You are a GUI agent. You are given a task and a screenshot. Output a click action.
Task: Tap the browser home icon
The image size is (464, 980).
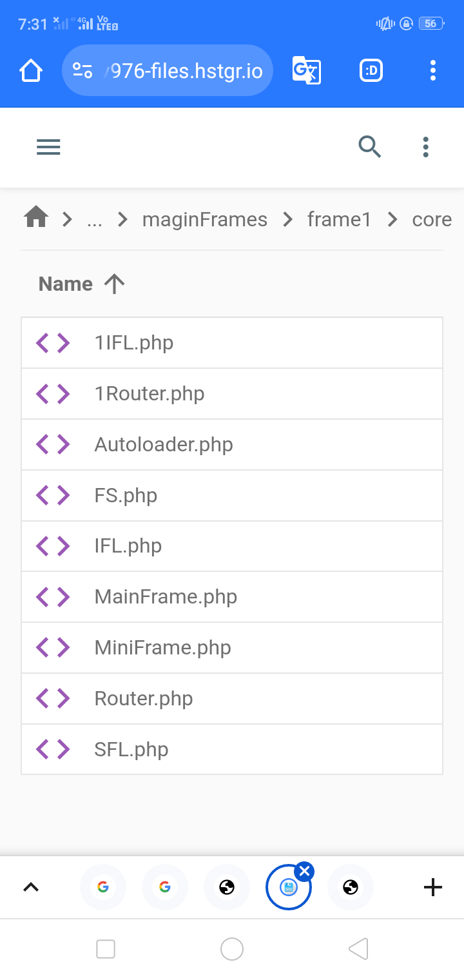pyautogui.click(x=31, y=70)
